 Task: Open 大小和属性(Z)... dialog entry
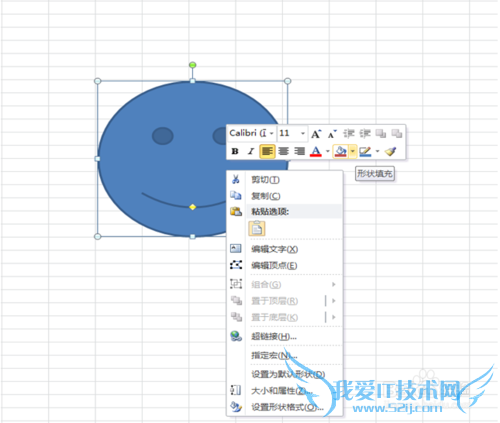coord(284,390)
